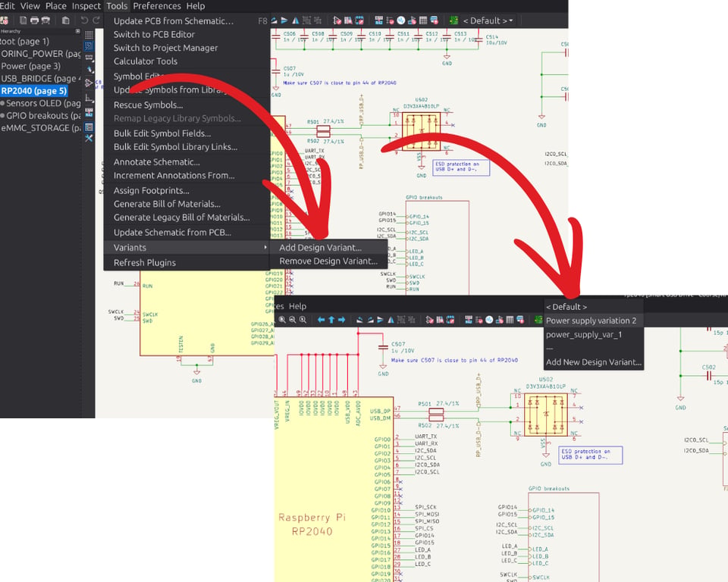Open the Tools menu
The width and height of the screenshot is (728, 582).
(117, 6)
